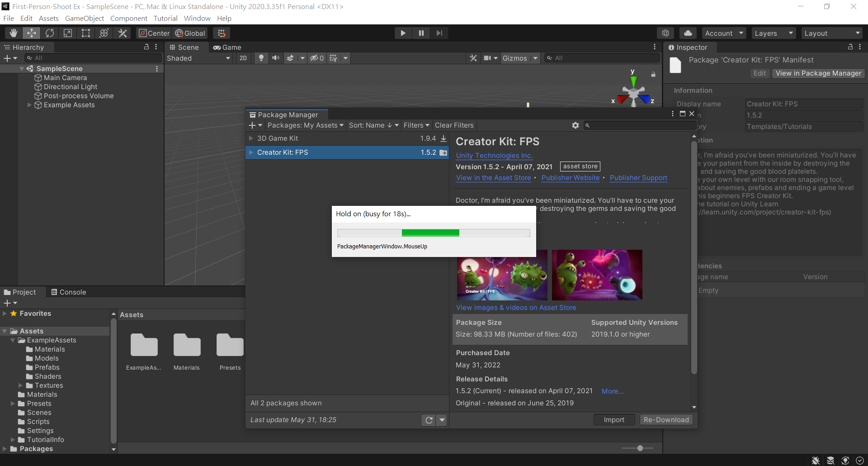Collapse ExampleAssets folder in Project
The image size is (868, 466).
tap(13, 340)
